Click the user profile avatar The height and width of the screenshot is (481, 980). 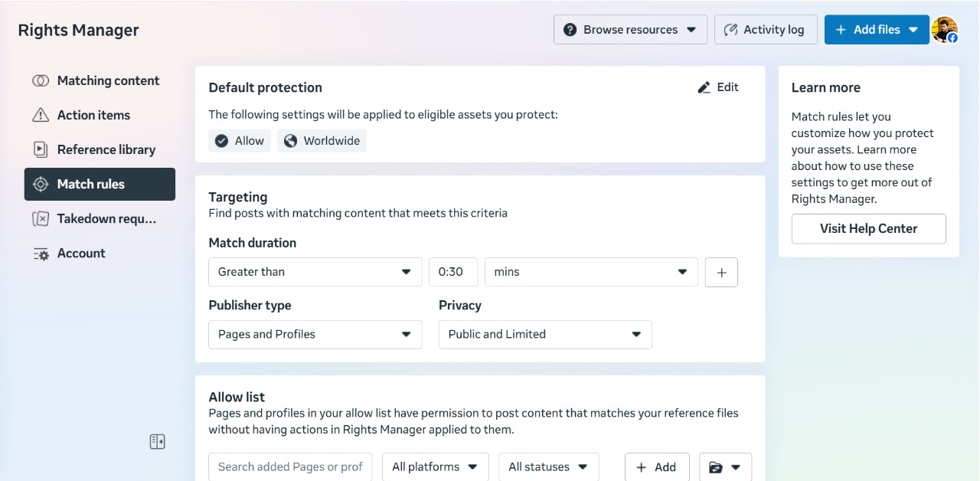pyautogui.click(x=944, y=30)
